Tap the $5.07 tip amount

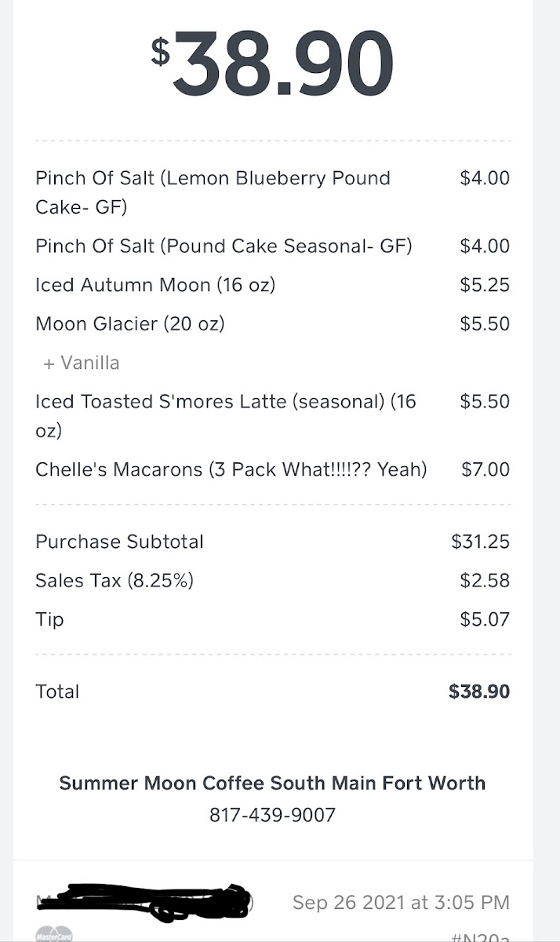(x=485, y=619)
